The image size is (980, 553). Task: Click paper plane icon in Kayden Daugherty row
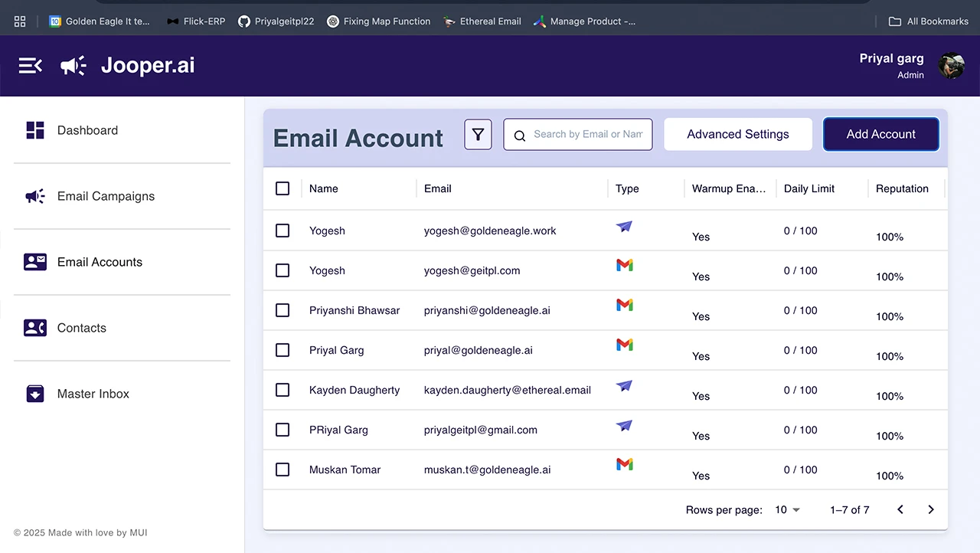pyautogui.click(x=625, y=386)
